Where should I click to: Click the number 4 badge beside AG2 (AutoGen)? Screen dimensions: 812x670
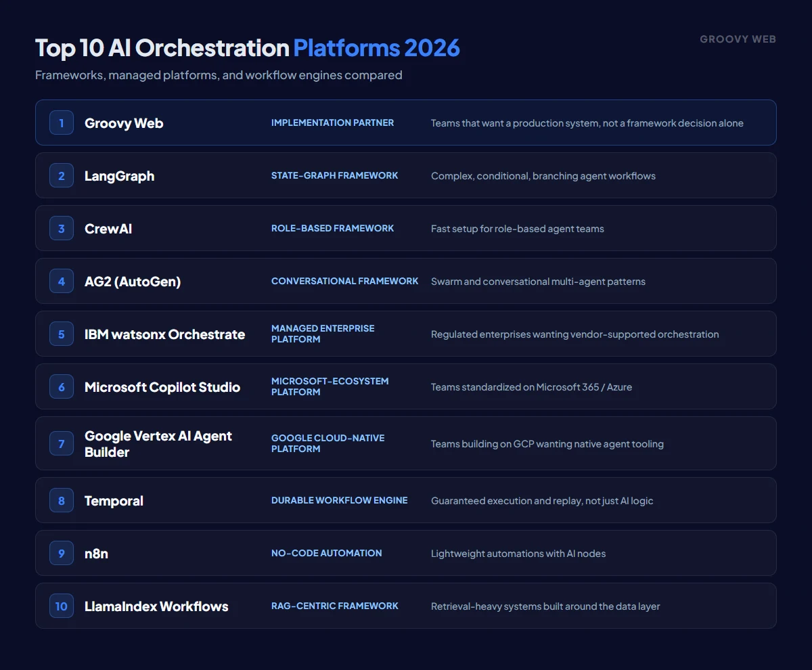click(62, 281)
